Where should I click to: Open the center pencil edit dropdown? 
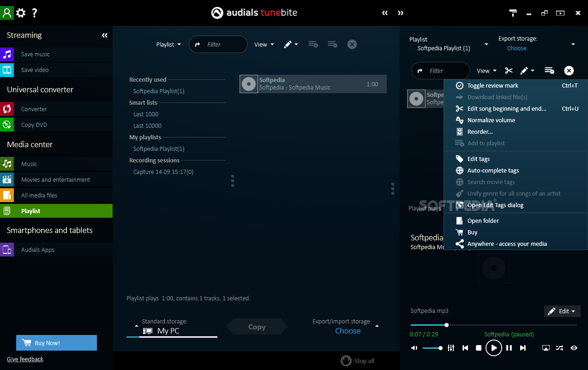pos(291,44)
